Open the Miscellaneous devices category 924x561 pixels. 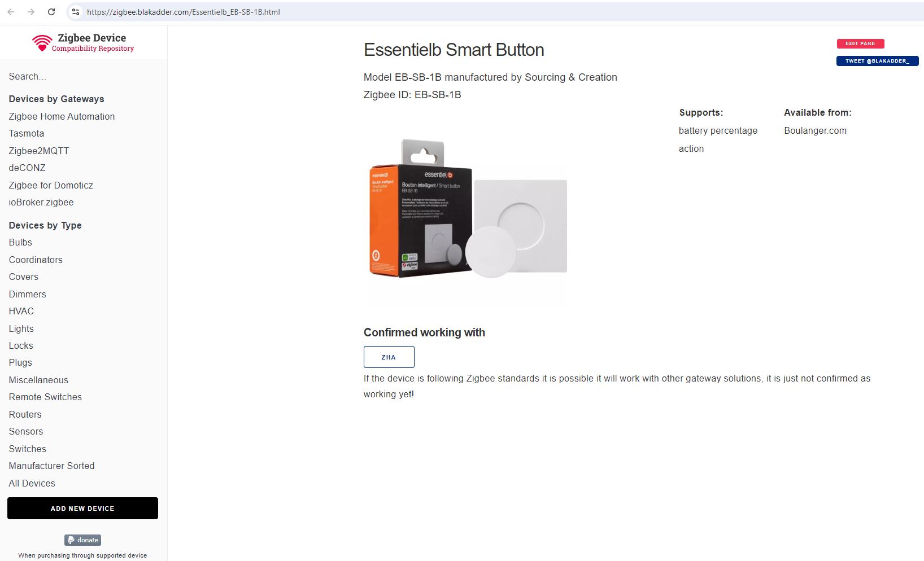pyautogui.click(x=38, y=380)
